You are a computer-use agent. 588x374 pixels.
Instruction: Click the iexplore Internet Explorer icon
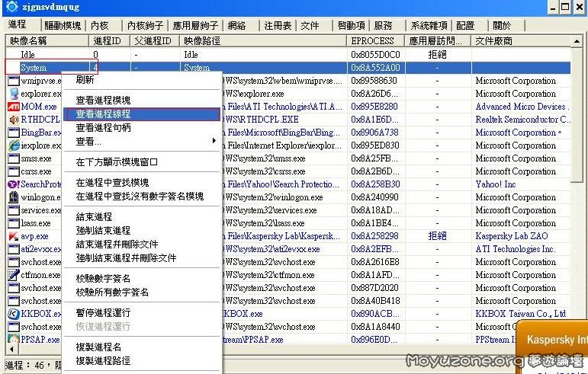pos(14,145)
